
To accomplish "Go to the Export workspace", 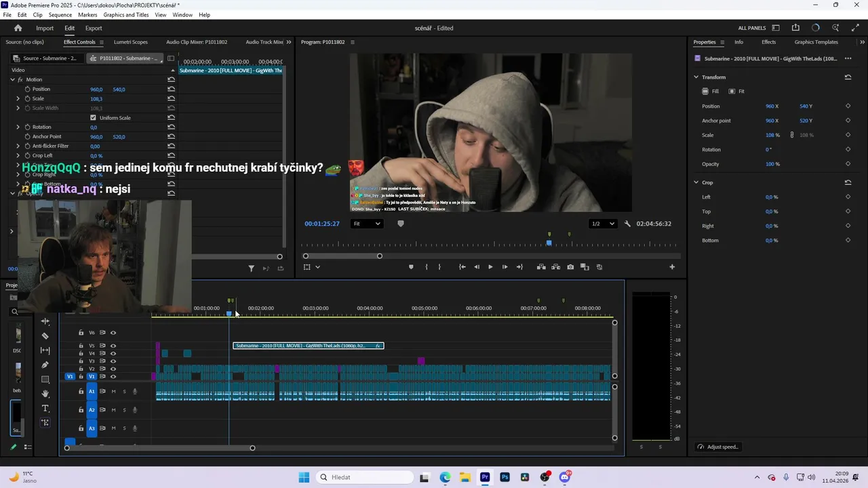I will 94,28.
